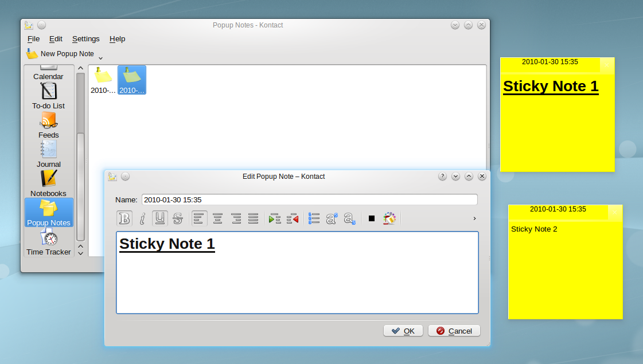Justify note text
This screenshot has width=643, height=364.
[254, 218]
